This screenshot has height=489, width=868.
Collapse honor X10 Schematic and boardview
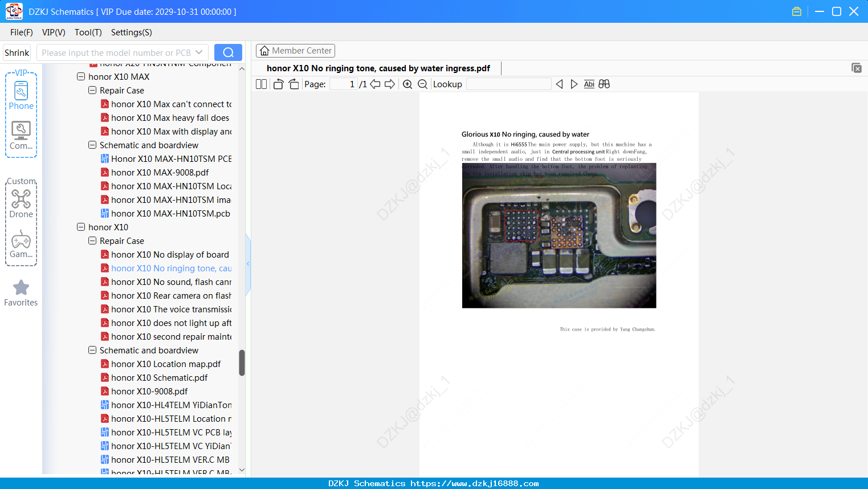tap(92, 350)
